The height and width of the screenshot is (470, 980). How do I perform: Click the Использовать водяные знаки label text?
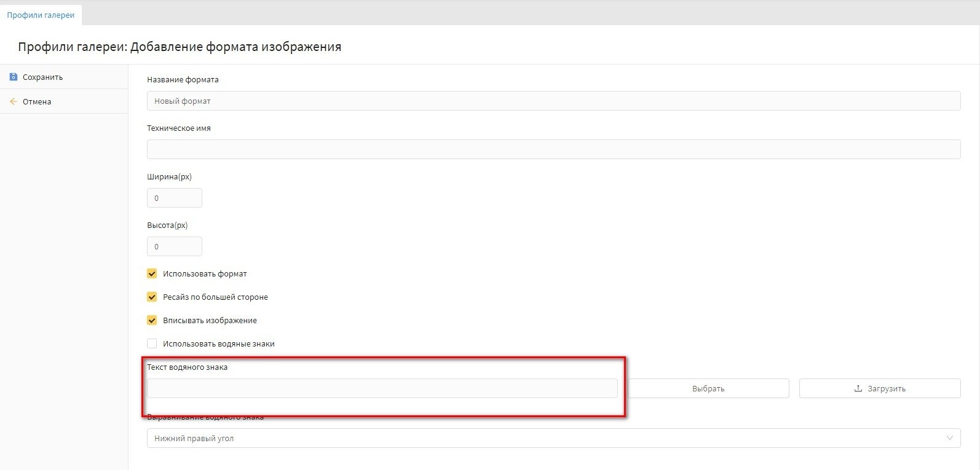coord(218,344)
